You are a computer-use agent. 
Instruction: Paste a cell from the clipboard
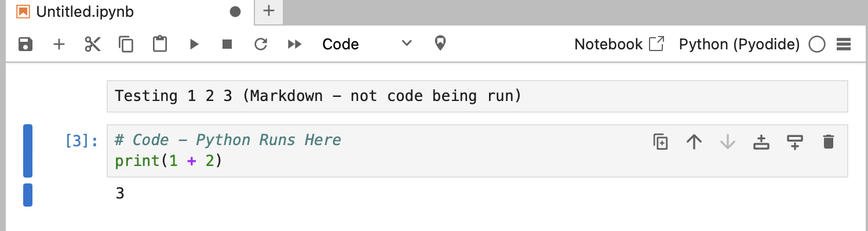[159, 44]
